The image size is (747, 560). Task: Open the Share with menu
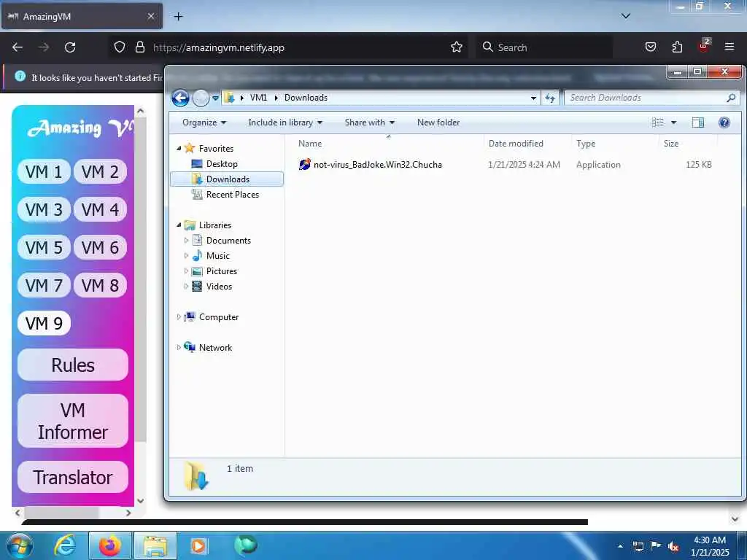[370, 122]
